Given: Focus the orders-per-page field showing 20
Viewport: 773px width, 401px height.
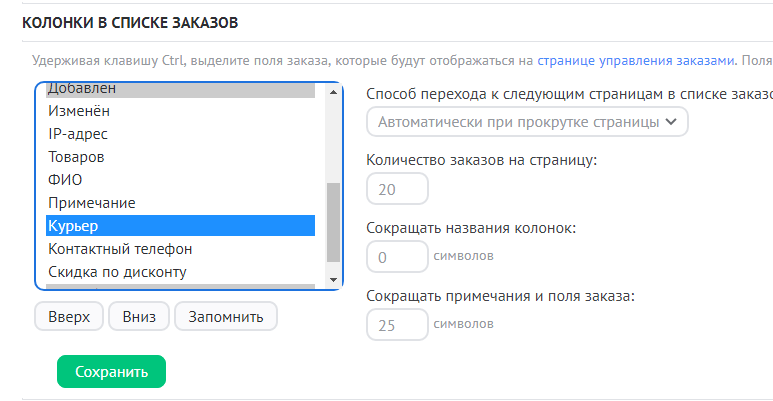Looking at the screenshot, I should point(397,189).
